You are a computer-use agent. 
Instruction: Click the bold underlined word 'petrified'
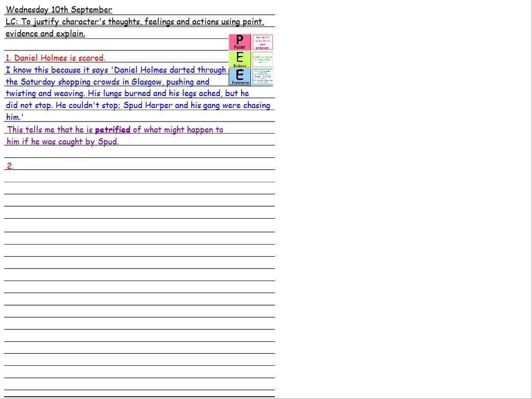112,130
